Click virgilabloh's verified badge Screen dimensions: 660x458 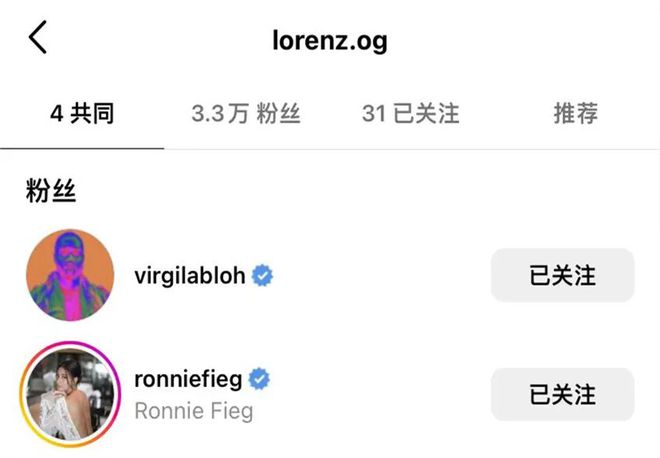(x=263, y=276)
